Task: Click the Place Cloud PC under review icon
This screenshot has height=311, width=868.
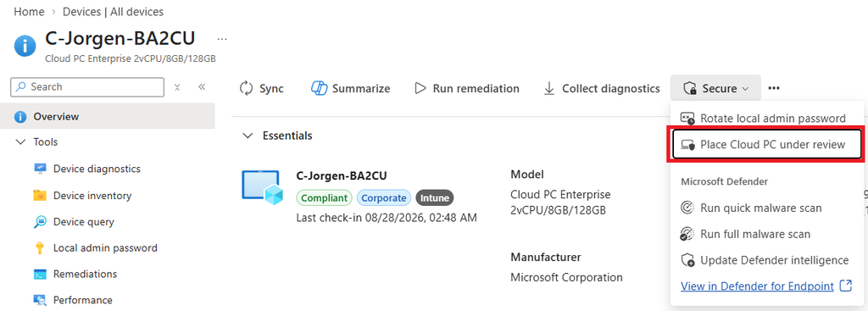Action: (x=687, y=145)
